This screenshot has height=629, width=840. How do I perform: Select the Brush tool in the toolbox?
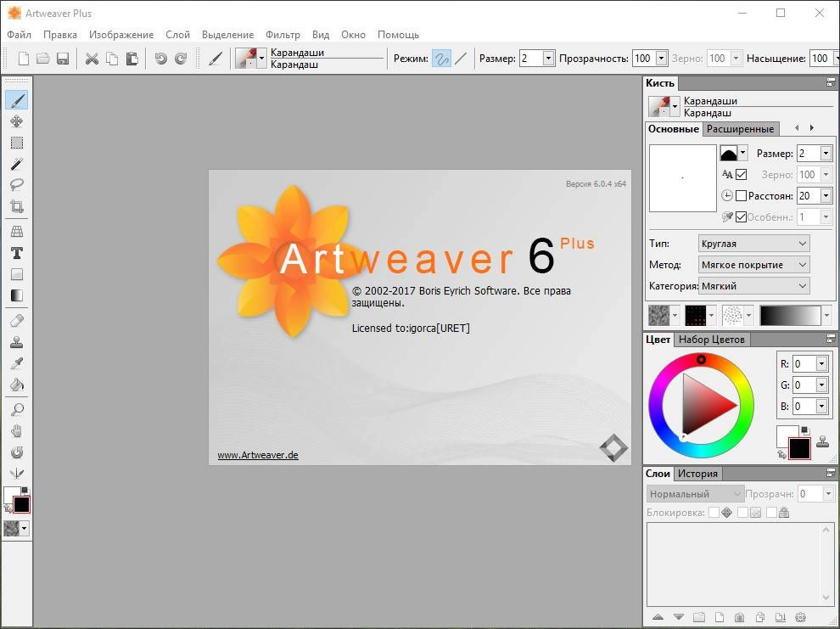[x=17, y=100]
